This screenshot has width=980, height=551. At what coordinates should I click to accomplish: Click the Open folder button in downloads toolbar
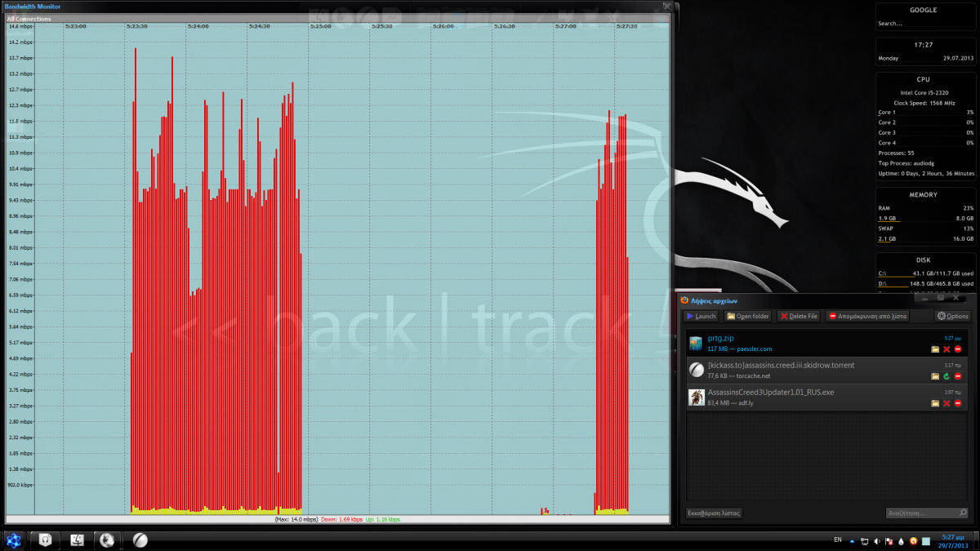pos(748,316)
